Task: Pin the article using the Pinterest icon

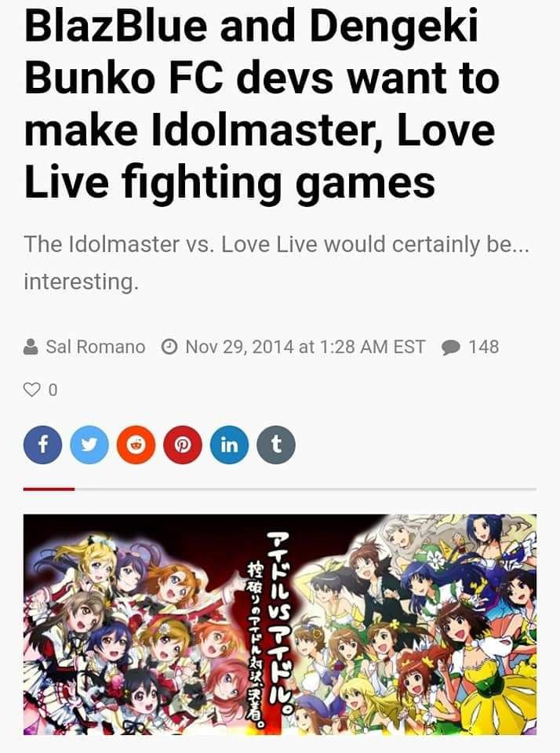Action: (183, 445)
